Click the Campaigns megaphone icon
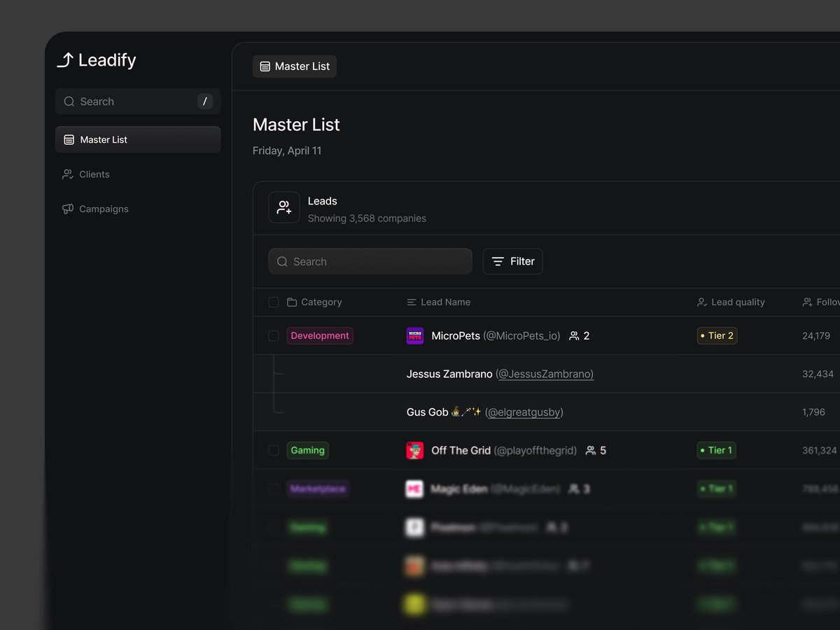The height and width of the screenshot is (630, 840). [68, 209]
